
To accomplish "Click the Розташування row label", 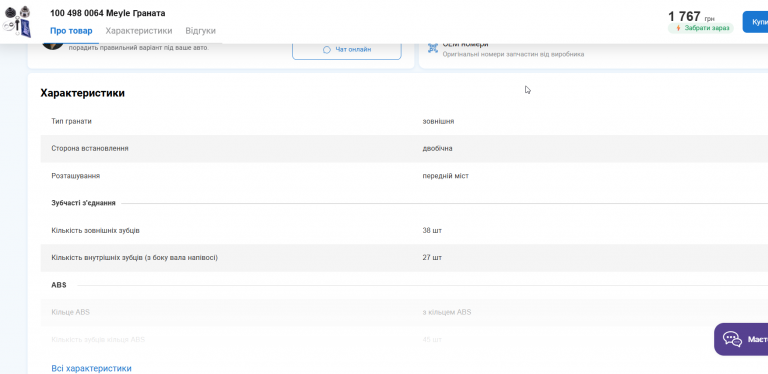I will pos(75,176).
